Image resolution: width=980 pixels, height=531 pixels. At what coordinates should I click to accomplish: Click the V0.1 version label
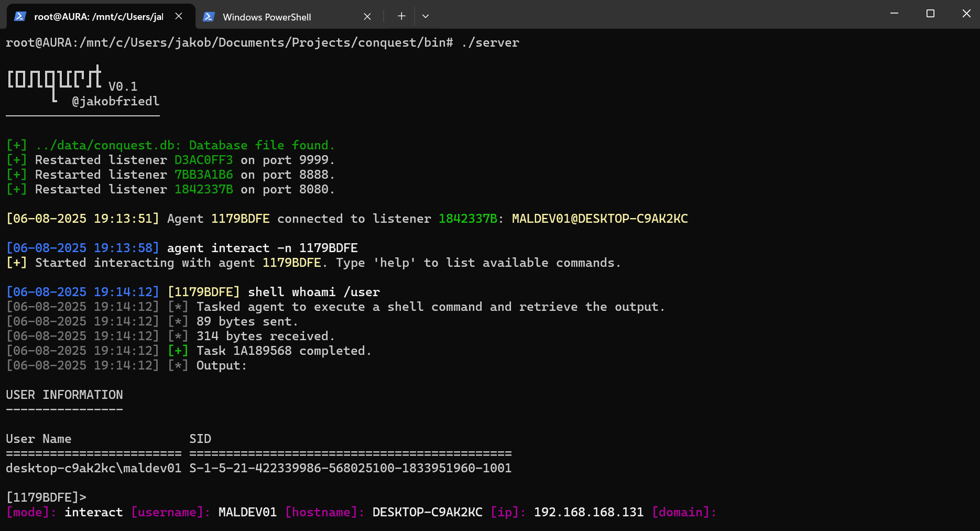[x=123, y=86]
